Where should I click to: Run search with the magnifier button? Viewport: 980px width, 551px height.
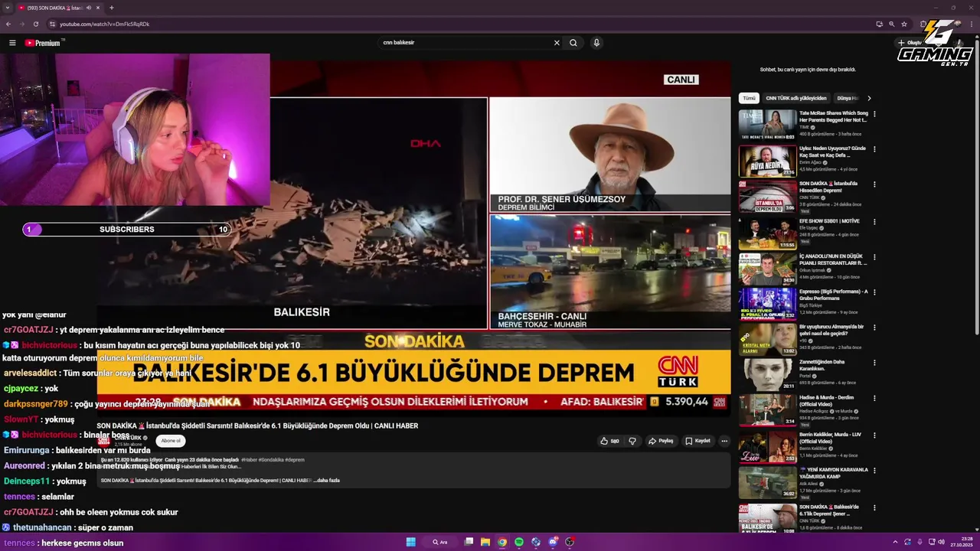coord(573,43)
